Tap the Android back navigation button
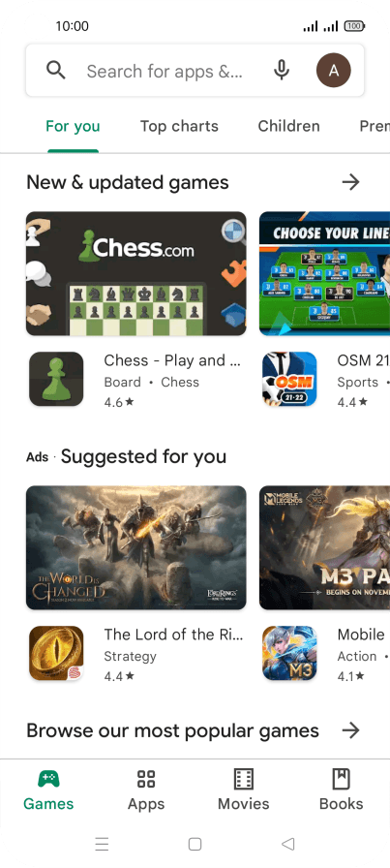Viewport: 390px width, 868px height. pyautogui.click(x=287, y=844)
